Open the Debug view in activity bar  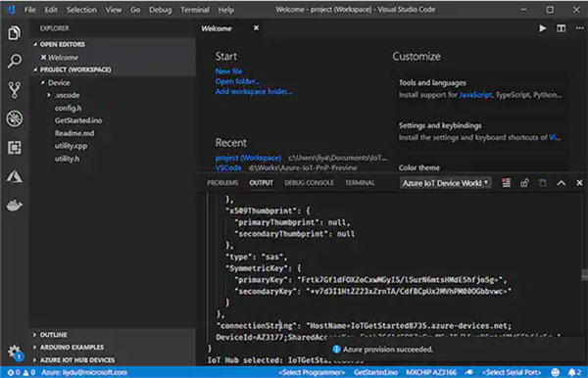pyautogui.click(x=15, y=118)
